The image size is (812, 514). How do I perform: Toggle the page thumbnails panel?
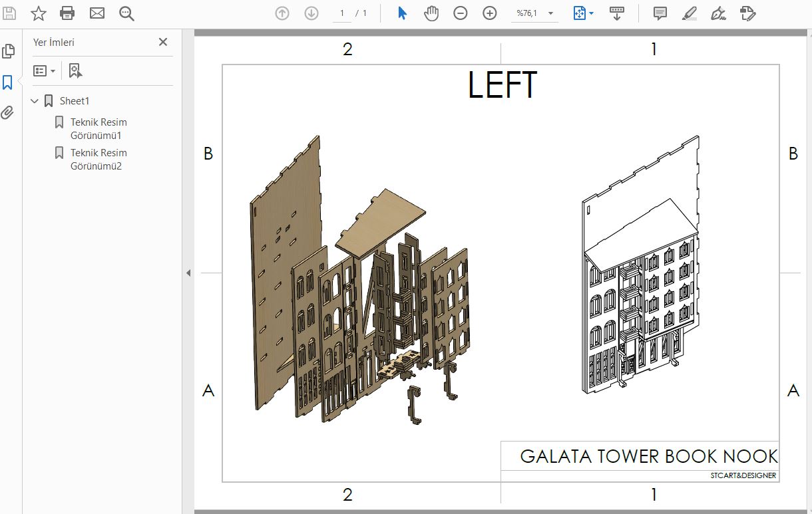pos(8,51)
